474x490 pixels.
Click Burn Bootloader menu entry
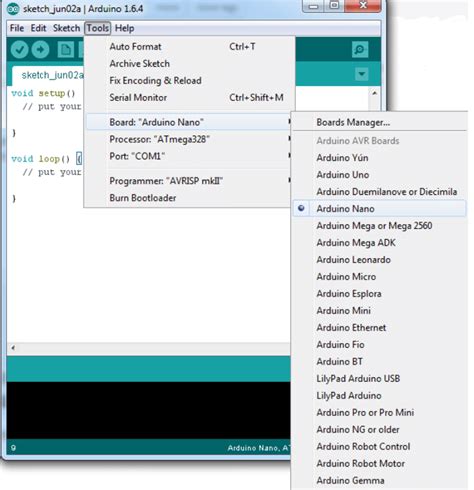(189, 198)
